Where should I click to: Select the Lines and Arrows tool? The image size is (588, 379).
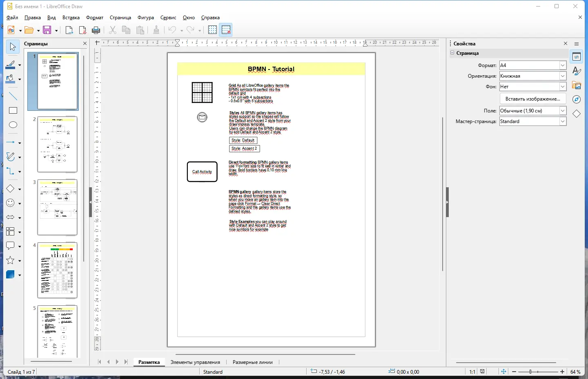coord(11,142)
